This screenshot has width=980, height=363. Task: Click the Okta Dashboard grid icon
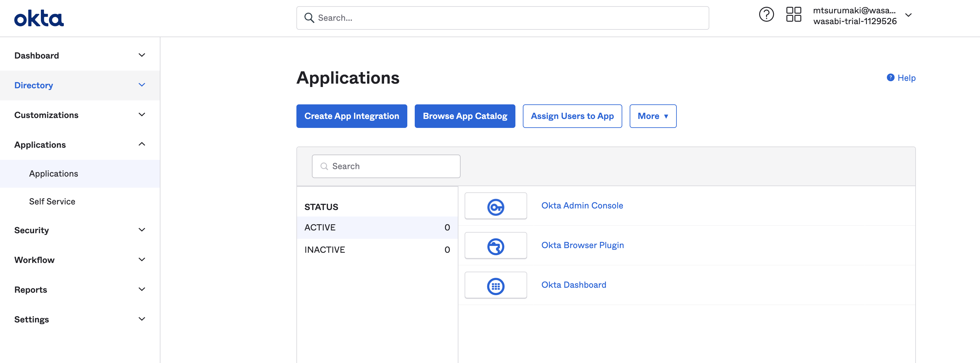click(495, 286)
